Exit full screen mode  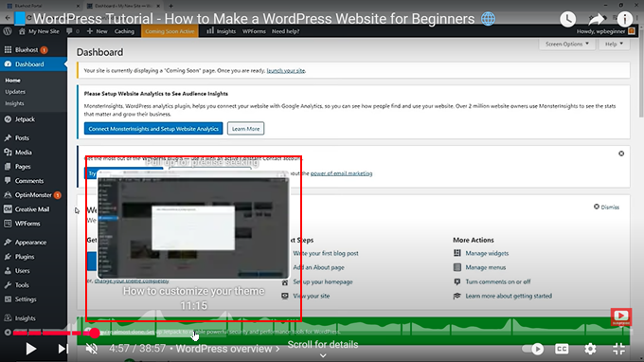[x=619, y=349]
